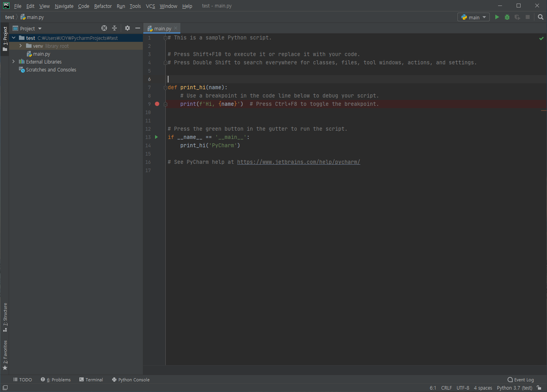
Task: Open the TODO tool window
Action: (22, 380)
